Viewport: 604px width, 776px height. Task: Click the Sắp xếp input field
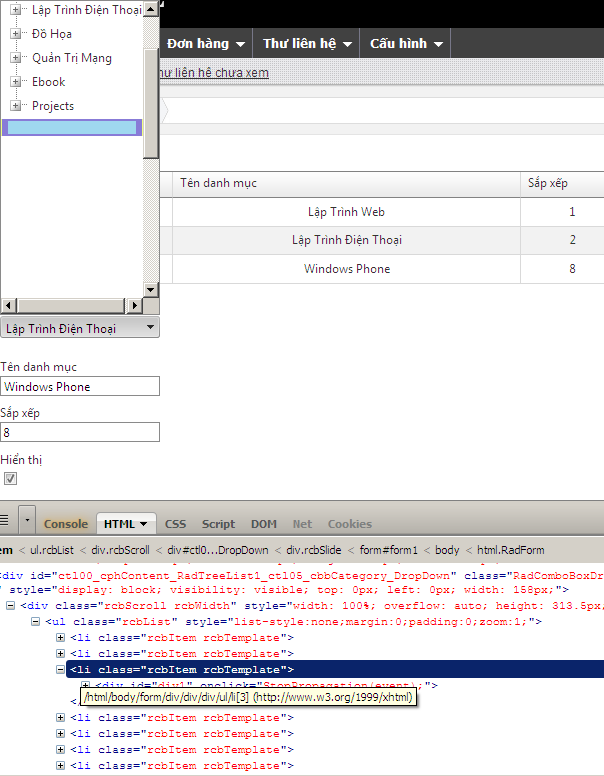point(80,432)
